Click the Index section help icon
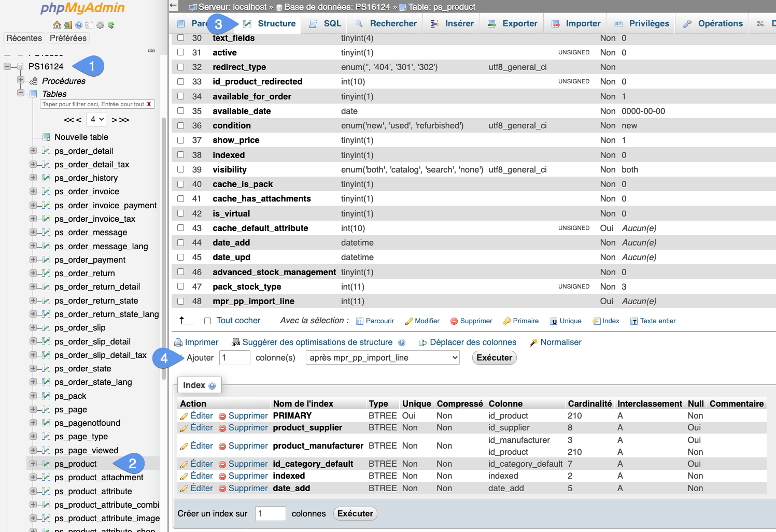The height and width of the screenshot is (532, 776). click(212, 386)
